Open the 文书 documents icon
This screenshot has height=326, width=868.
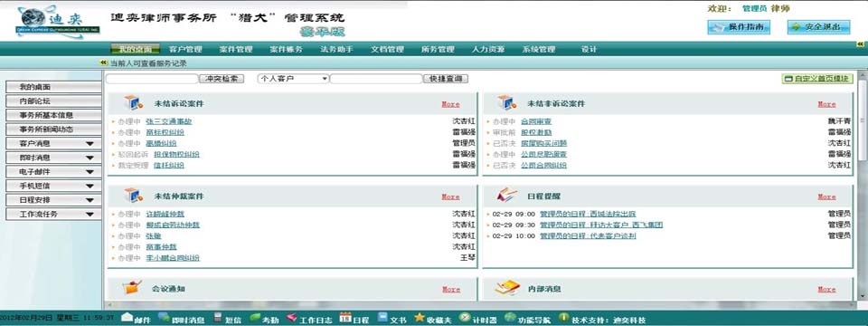[x=382, y=317]
